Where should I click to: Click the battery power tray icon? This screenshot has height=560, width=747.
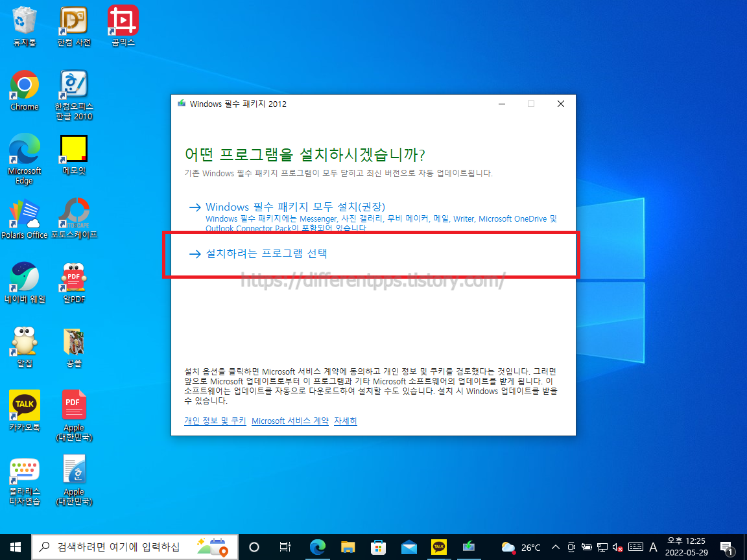pos(586,547)
